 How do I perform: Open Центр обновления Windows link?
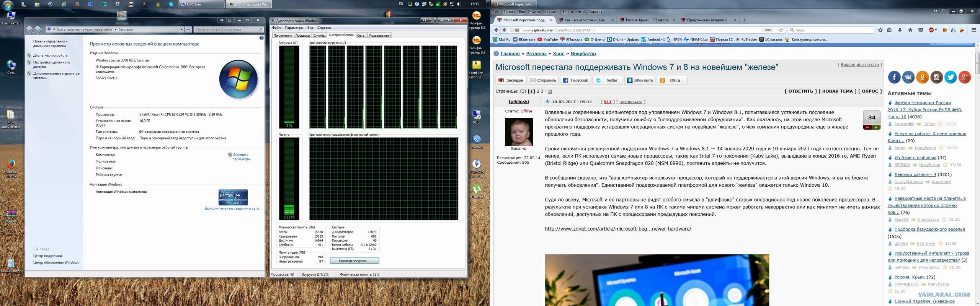tap(56, 263)
